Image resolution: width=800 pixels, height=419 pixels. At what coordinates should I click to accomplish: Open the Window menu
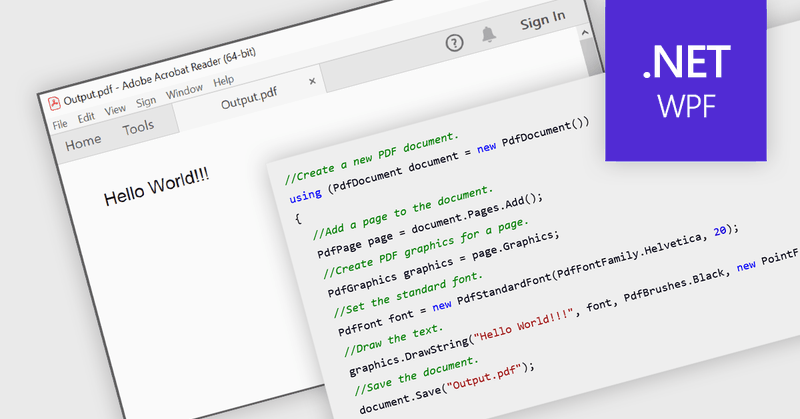coord(184,92)
